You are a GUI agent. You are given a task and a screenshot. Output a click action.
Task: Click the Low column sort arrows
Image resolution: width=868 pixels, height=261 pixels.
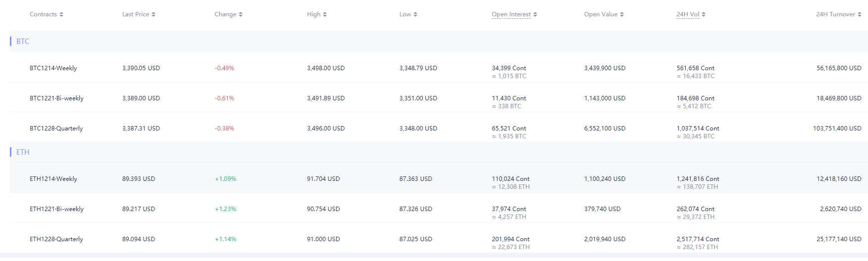coord(415,14)
